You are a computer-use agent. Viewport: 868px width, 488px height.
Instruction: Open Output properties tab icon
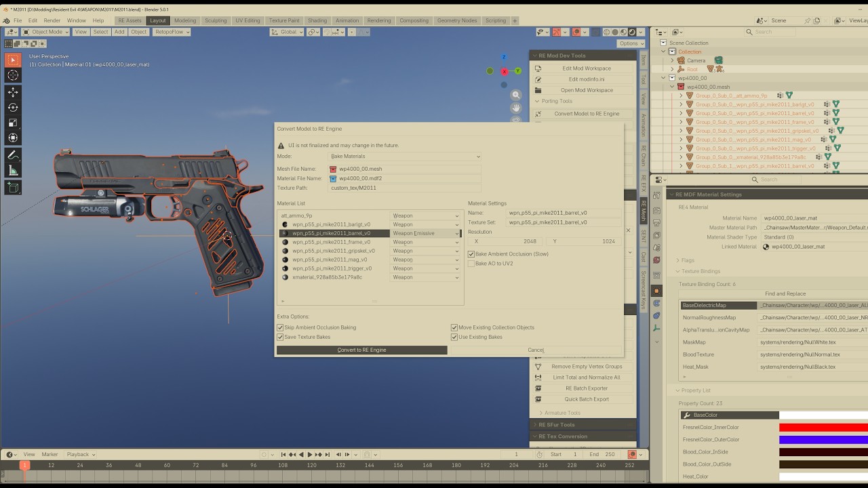(656, 223)
